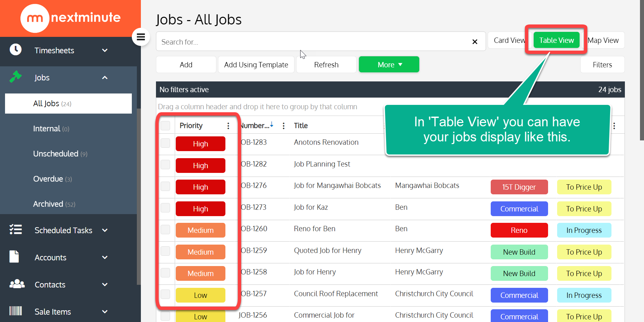Switch to Map View
Screen dimensions: 644x322
tap(603, 40)
